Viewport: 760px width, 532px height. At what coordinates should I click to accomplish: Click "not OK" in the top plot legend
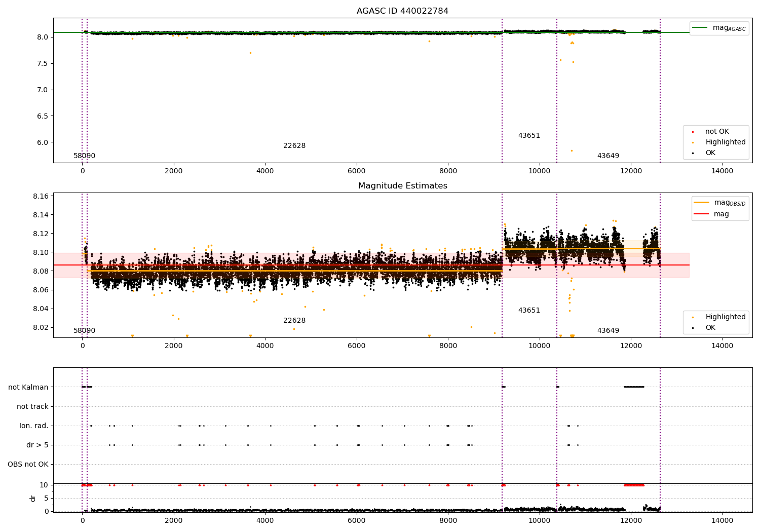717,132
